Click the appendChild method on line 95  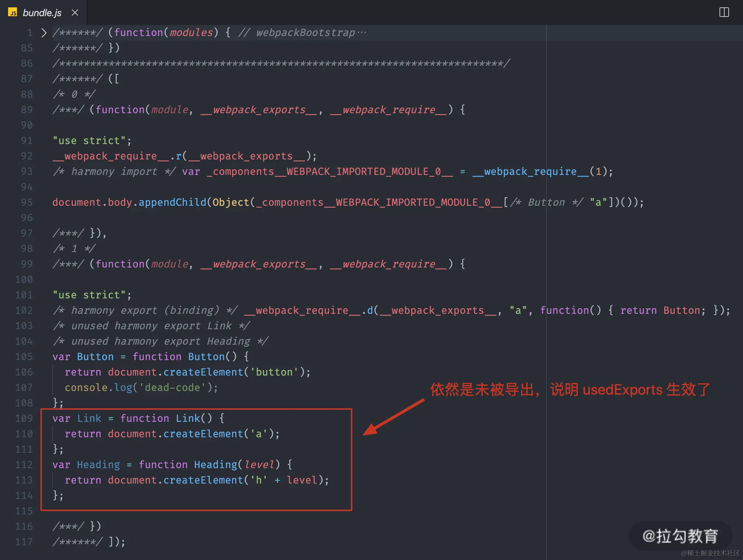pyautogui.click(x=172, y=202)
